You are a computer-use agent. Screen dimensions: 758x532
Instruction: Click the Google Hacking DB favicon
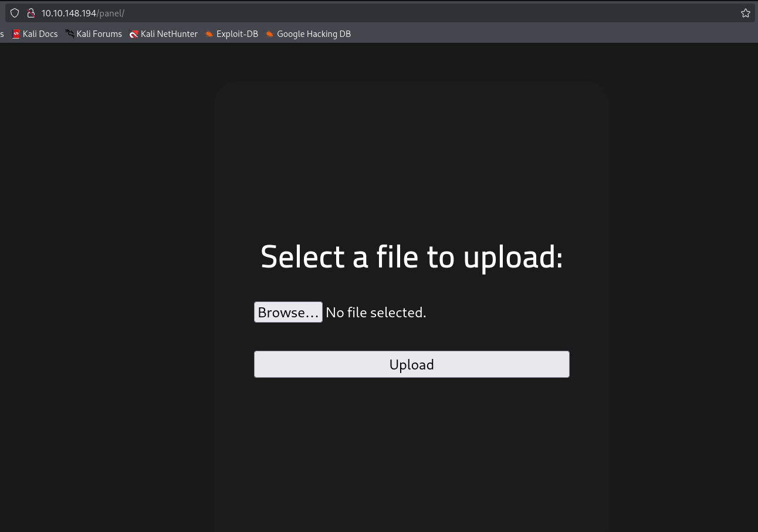(270, 34)
